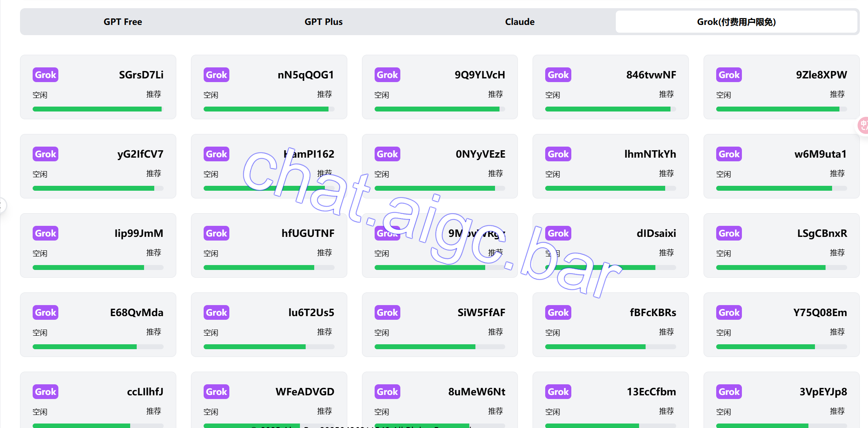Viewport: 868px width, 428px height.
Task: Click the Grok badge on 0NYyVEzE card
Action: click(x=387, y=154)
